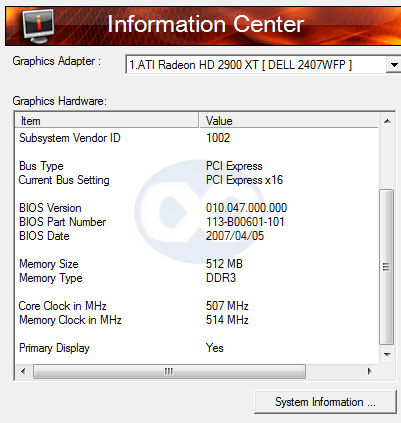Click the vertical scrollbar down arrow

tap(387, 355)
